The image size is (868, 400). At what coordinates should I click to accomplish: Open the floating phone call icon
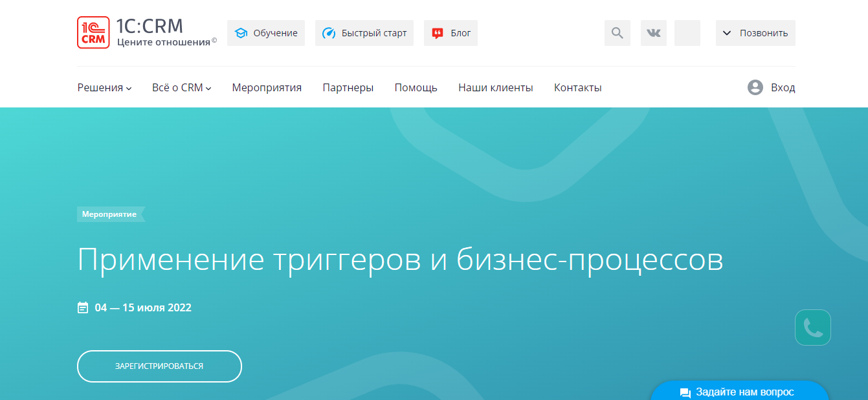click(812, 328)
